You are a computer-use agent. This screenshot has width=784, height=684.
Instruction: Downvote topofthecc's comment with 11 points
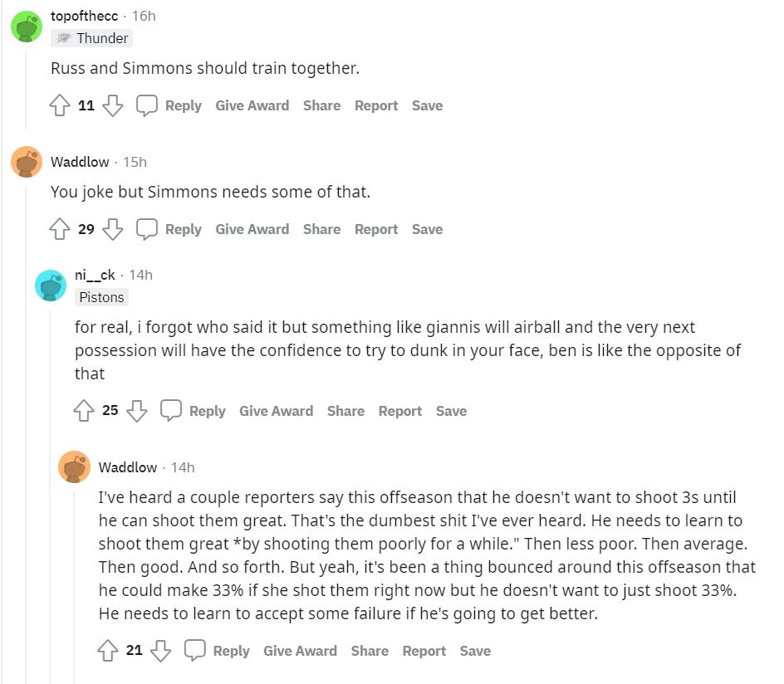click(x=113, y=106)
